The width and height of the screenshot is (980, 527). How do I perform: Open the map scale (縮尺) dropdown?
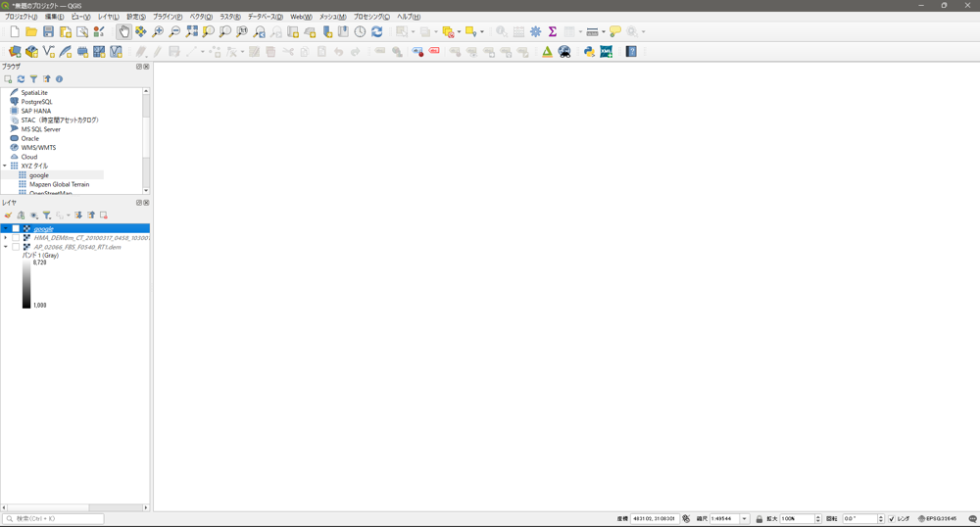[x=745, y=519]
